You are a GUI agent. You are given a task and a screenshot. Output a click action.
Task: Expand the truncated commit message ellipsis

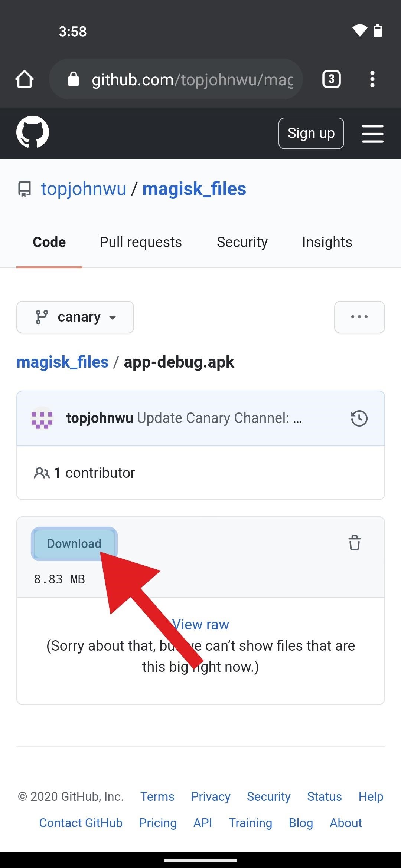coord(297,419)
